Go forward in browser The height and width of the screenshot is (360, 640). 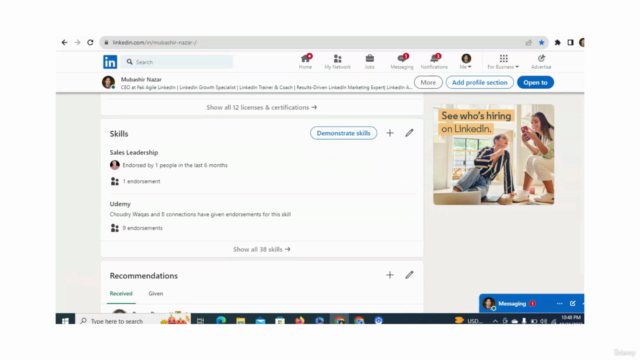77,42
